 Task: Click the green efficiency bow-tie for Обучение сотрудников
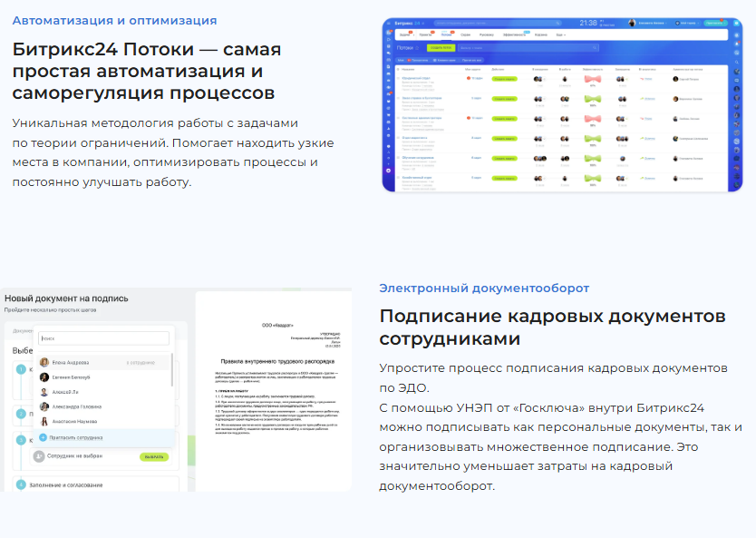pyautogui.click(x=593, y=158)
